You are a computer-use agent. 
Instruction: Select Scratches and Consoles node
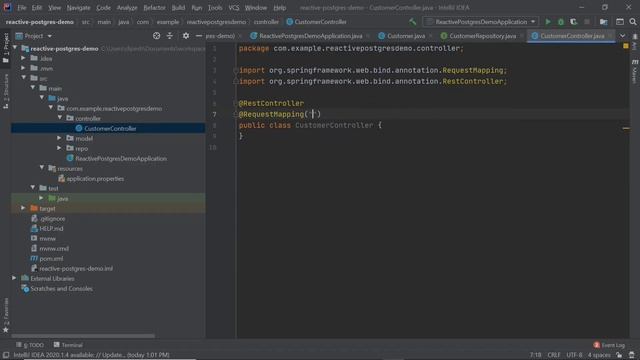tap(61, 289)
